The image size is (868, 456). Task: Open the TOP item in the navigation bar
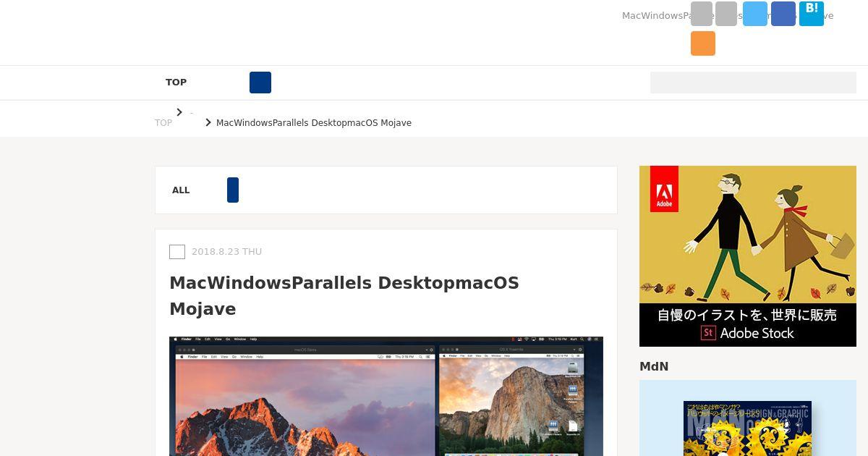176,83
